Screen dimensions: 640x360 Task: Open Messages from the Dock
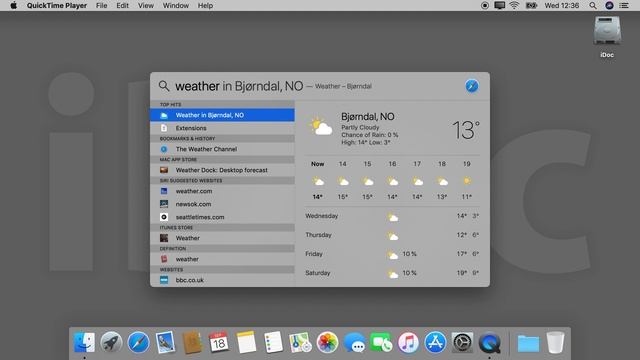pyautogui.click(x=354, y=342)
